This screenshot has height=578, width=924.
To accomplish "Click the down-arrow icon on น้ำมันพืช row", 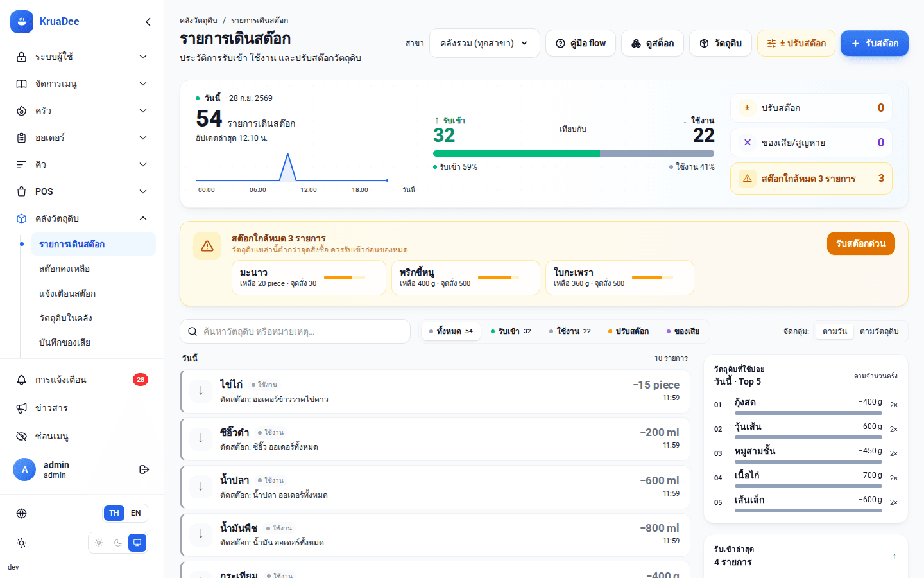I will pyautogui.click(x=201, y=534).
